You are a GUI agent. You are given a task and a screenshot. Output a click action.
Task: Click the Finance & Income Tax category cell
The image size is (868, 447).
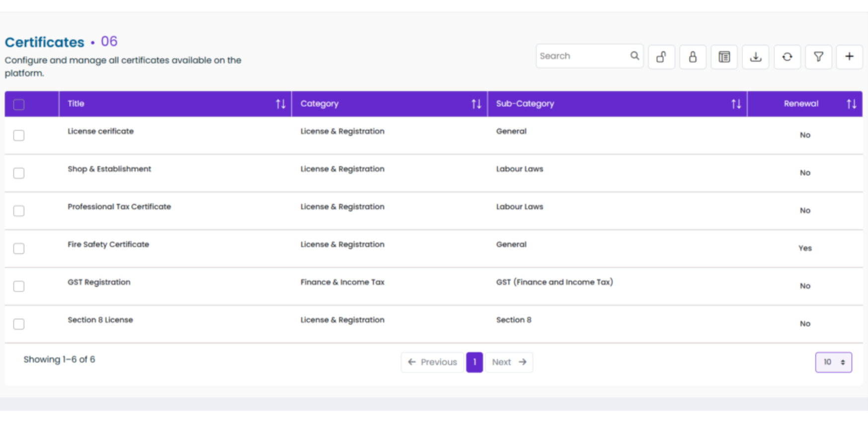[342, 282]
